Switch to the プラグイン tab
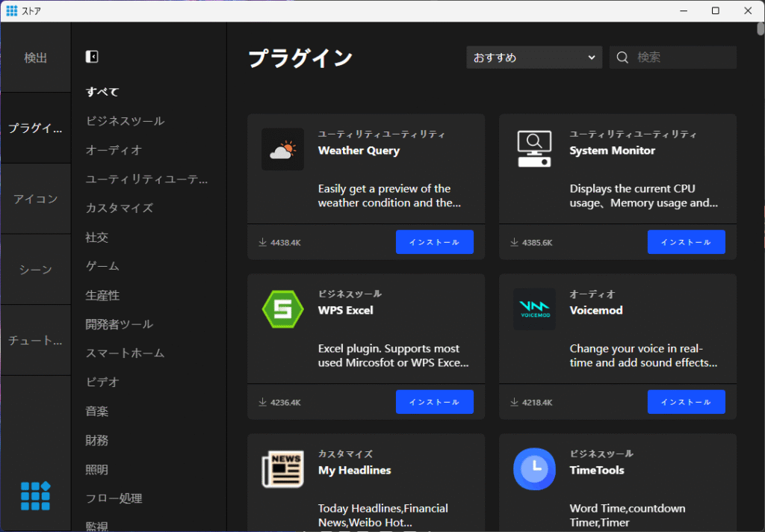The width and height of the screenshot is (765, 532). pos(36,128)
